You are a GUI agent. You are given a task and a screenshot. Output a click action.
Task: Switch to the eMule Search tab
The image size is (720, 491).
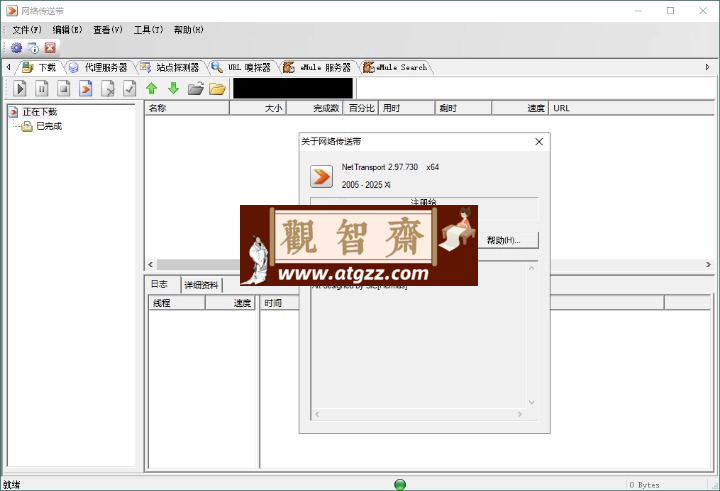point(396,68)
